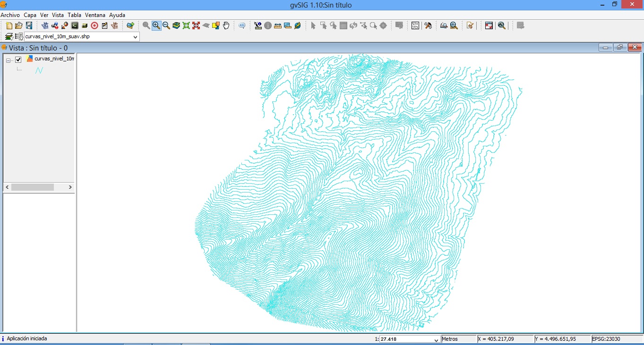Click the list icon left of layer combo
This screenshot has height=345, width=644.
tap(19, 36)
